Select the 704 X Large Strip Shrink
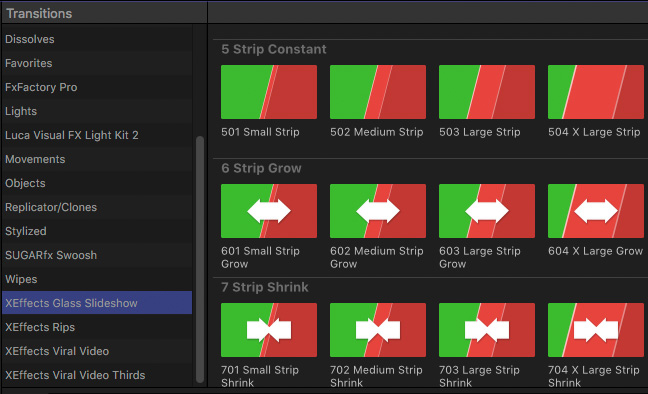648x394 pixels. (596, 330)
